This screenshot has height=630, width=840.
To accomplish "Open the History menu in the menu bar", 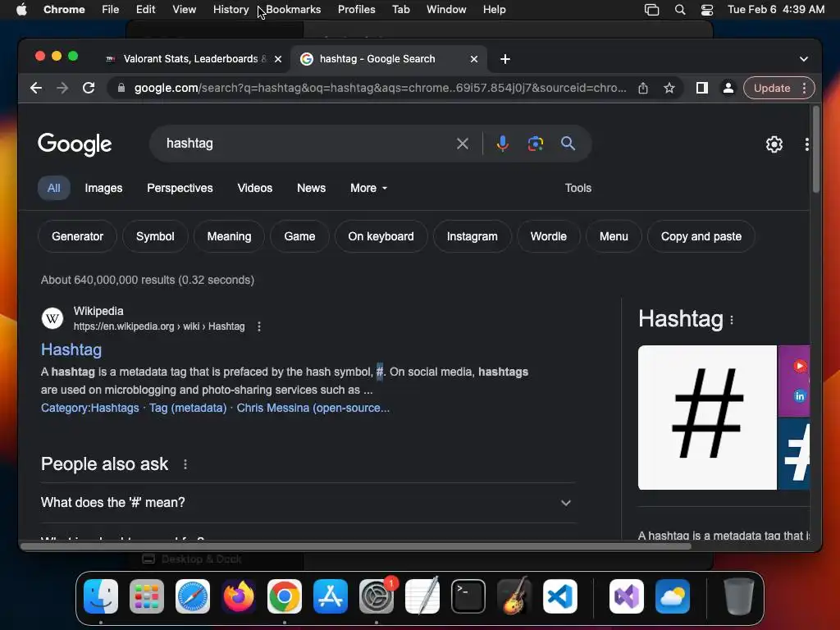I will pos(231,10).
